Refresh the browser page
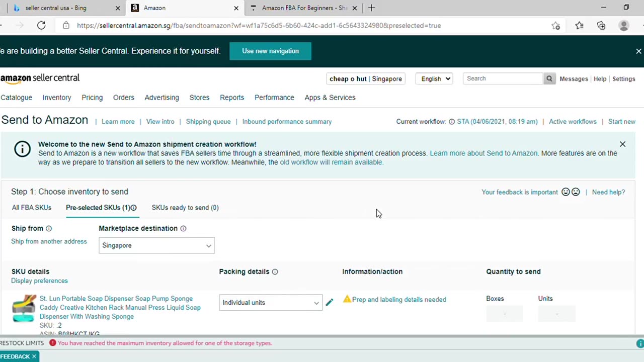The height and width of the screenshot is (362, 644). (x=41, y=26)
